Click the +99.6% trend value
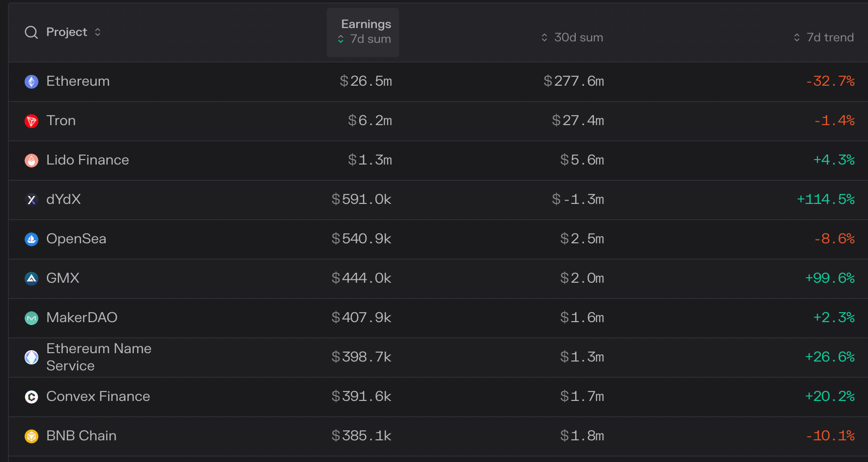The image size is (868, 462). pyautogui.click(x=830, y=278)
